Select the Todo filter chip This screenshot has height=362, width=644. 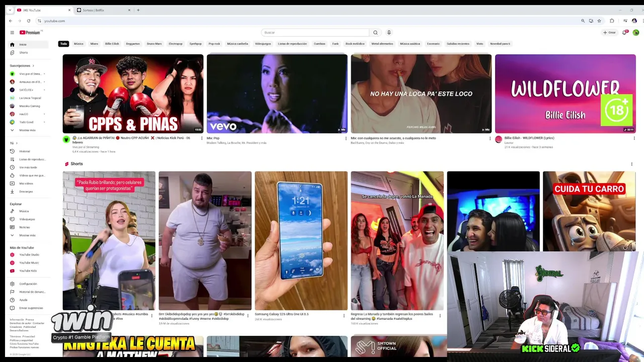click(64, 44)
